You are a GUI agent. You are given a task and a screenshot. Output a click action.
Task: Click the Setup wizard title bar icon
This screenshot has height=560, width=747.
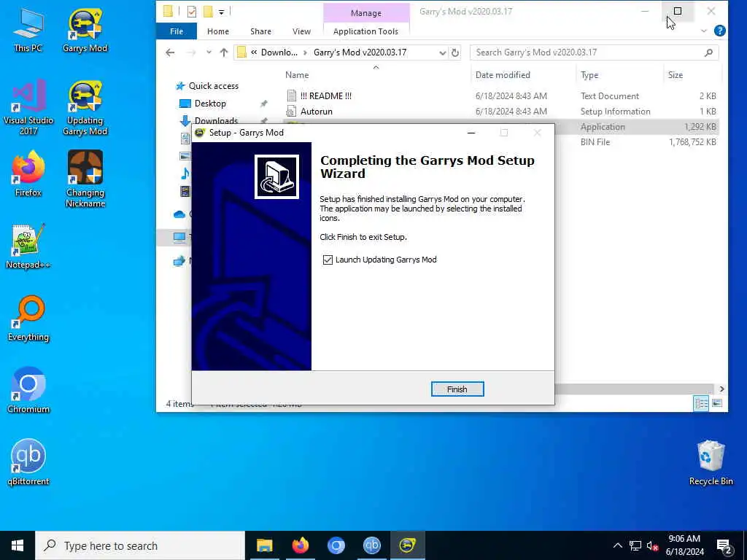pos(200,133)
